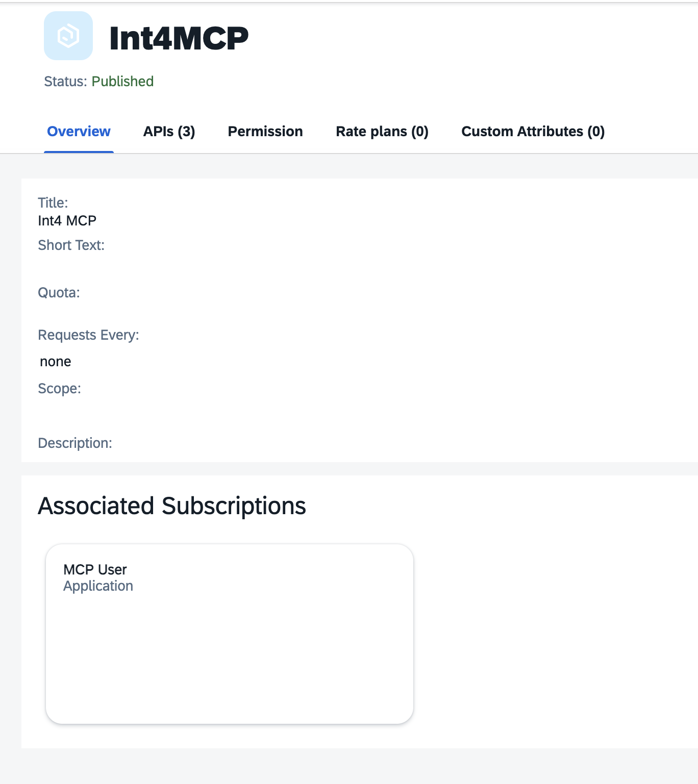Click the Requests Every: label

point(89,335)
